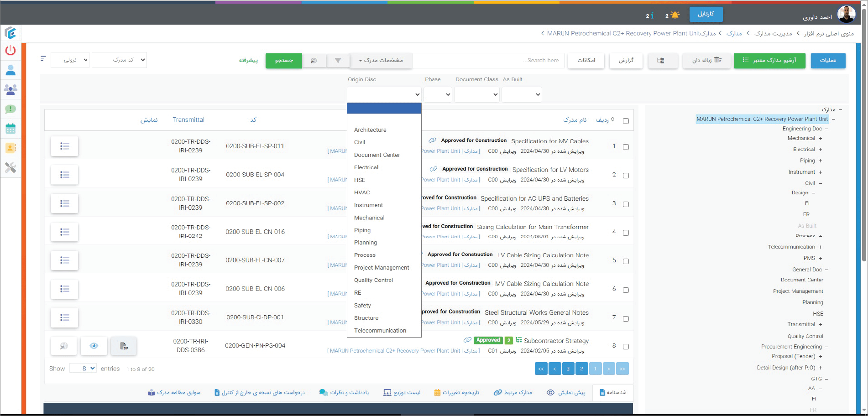Screen dimensions: 868x416
Task: Open the chat bubble icon in sidebar
Action: (10, 109)
